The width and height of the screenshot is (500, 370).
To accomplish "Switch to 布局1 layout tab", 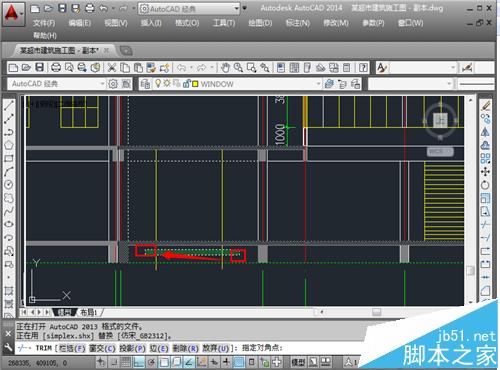I will coord(88,313).
